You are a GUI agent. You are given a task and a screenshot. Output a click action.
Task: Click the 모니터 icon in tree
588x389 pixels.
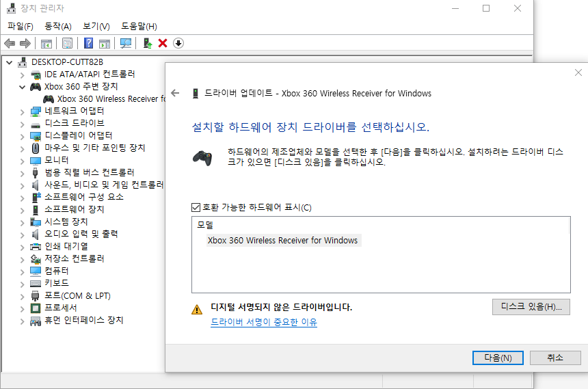(36, 161)
